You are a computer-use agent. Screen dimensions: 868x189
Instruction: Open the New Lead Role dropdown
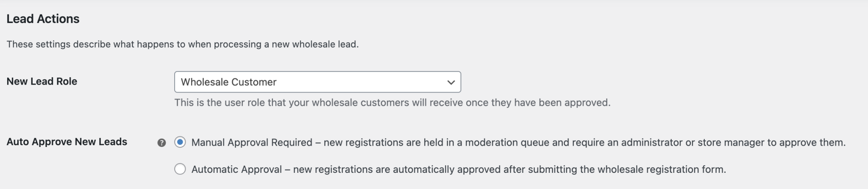(317, 82)
